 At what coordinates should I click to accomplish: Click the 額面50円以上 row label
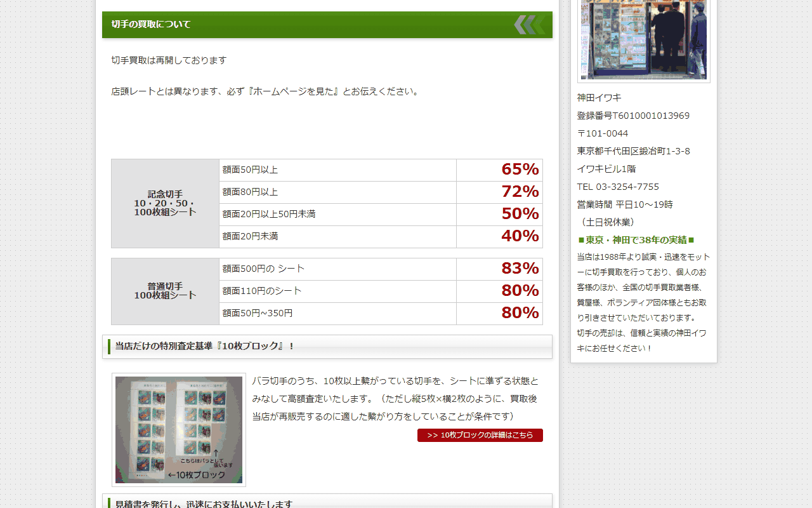(x=250, y=170)
